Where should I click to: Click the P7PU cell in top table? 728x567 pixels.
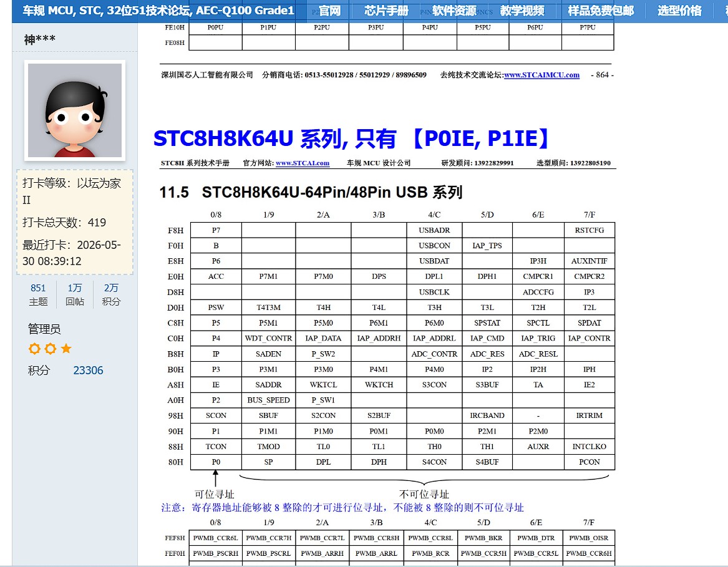point(588,27)
